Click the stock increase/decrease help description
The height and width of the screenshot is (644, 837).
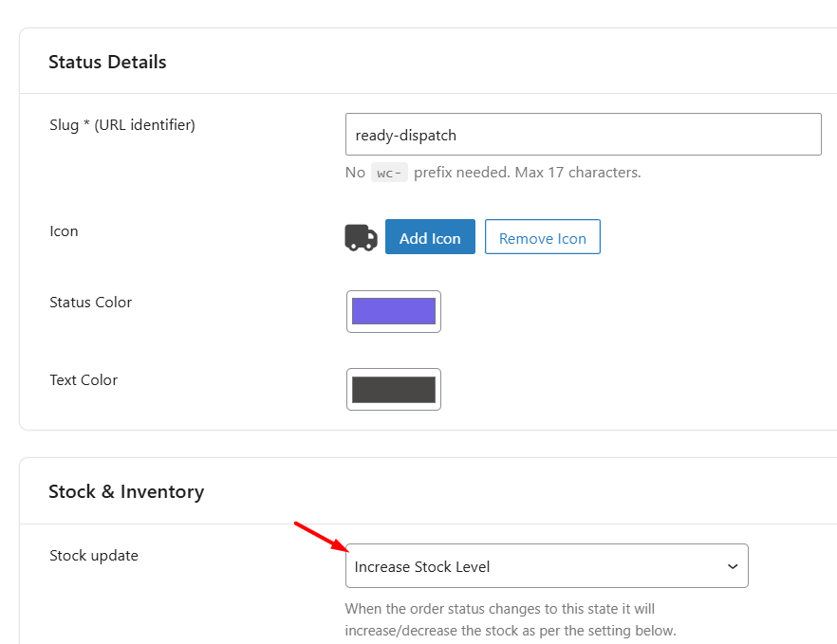511,619
